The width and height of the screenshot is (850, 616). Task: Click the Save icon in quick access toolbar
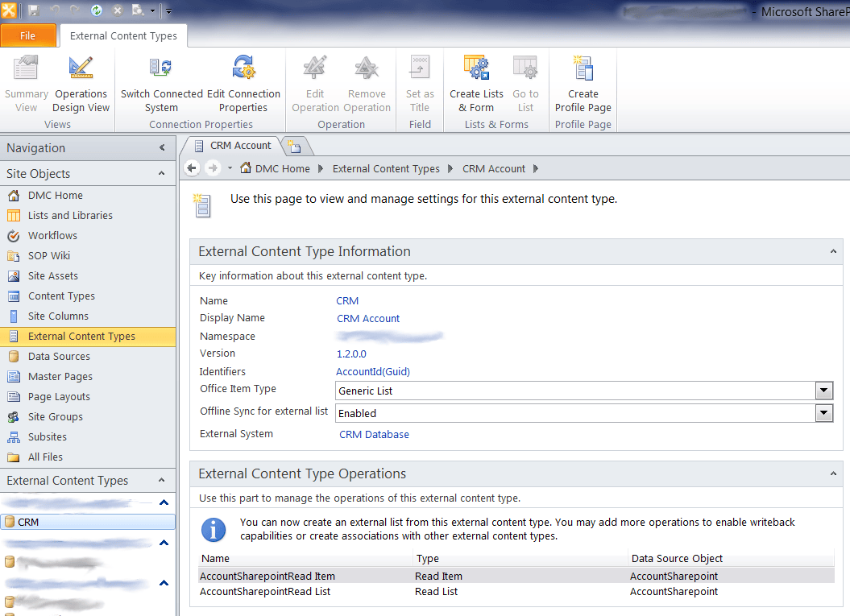point(34,10)
